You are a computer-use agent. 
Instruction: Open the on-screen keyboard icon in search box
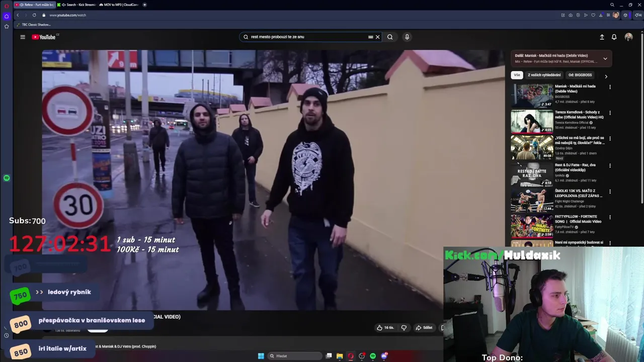point(371,37)
